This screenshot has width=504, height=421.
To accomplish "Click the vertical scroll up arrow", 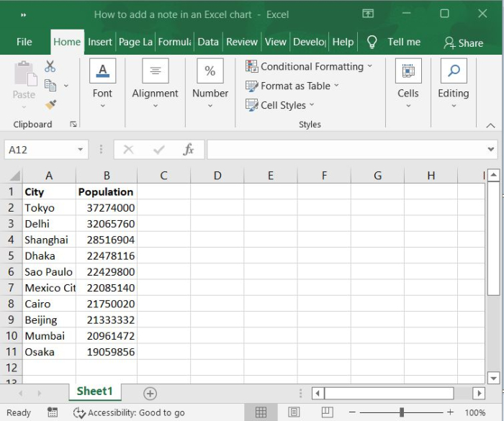I will point(493,175).
